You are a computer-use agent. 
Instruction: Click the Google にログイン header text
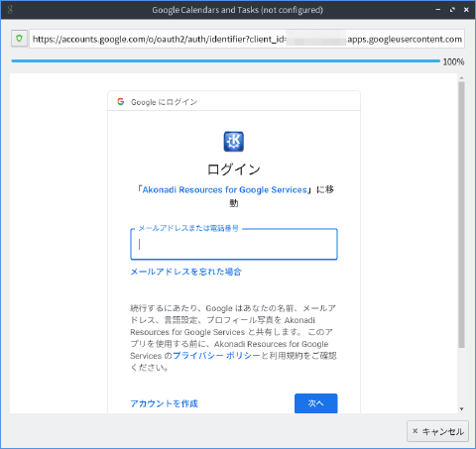tap(165, 102)
